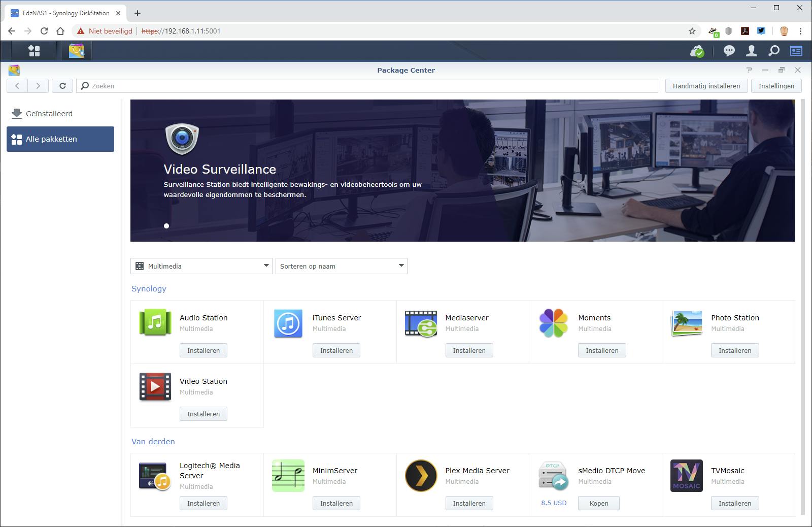812x527 pixels.
Task: Reload the browser page
Action: (x=44, y=31)
